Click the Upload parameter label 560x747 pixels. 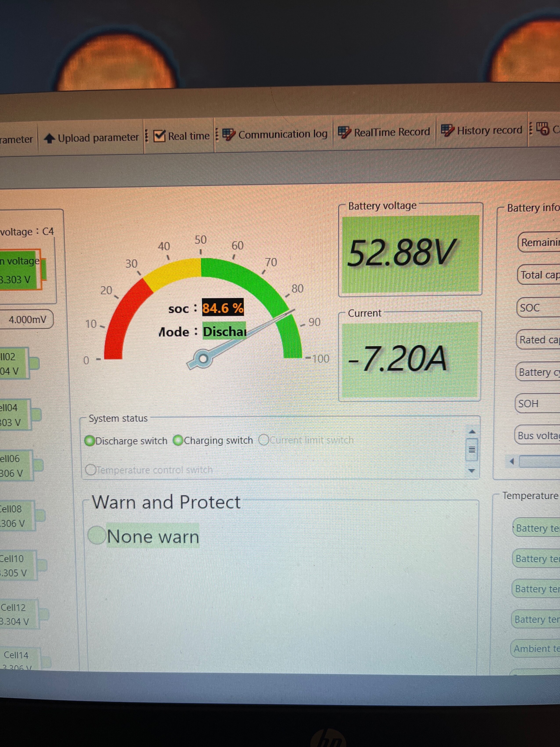pyautogui.click(x=98, y=138)
